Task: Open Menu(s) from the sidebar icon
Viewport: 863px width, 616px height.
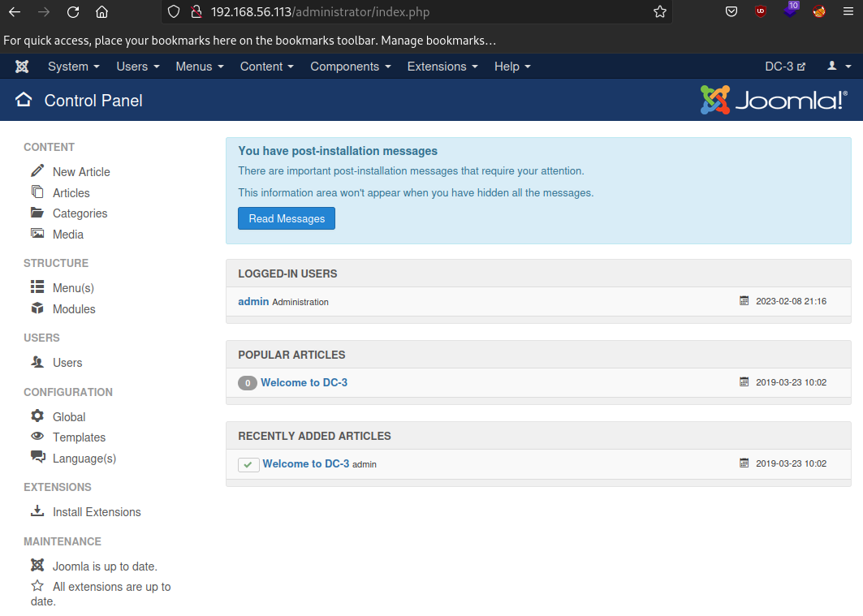Action: (37, 287)
